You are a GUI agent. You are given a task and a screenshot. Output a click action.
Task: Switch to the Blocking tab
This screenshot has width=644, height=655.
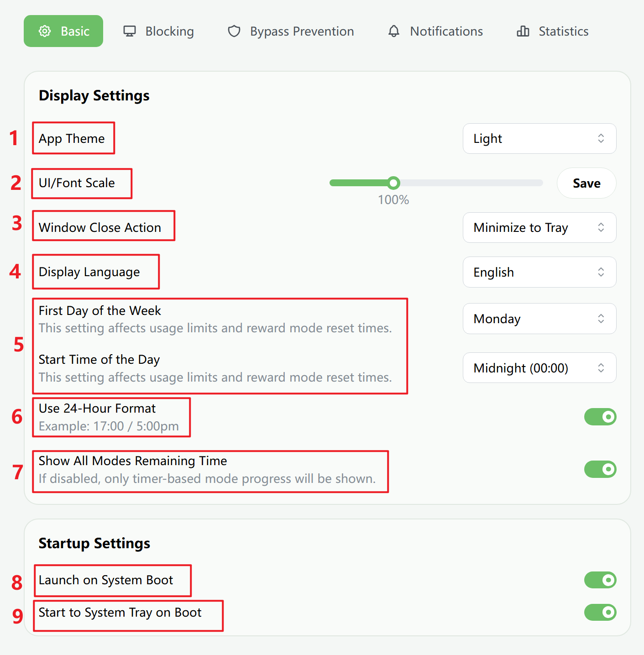[x=158, y=31]
